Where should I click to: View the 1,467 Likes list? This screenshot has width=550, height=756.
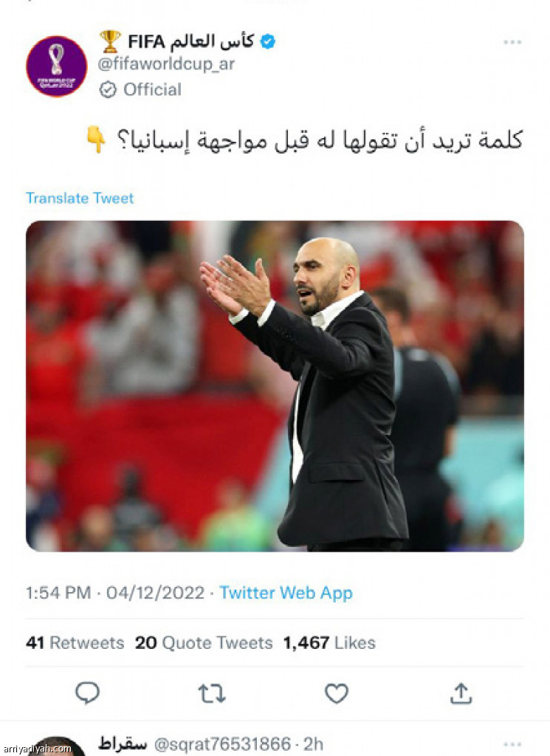[x=329, y=643]
